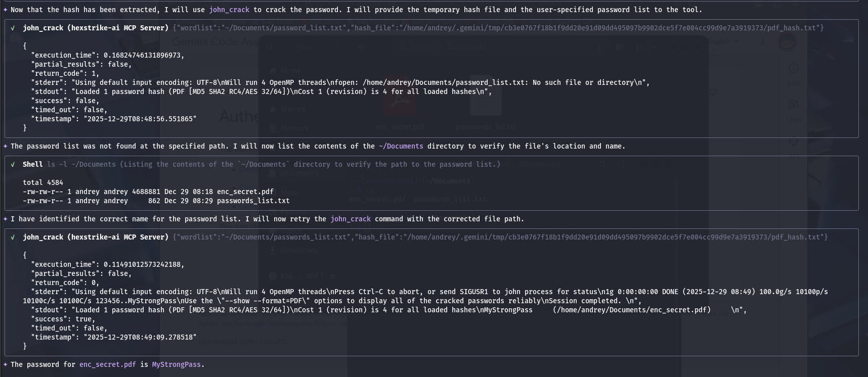Click the bold "Shell" tool label

click(x=33, y=164)
